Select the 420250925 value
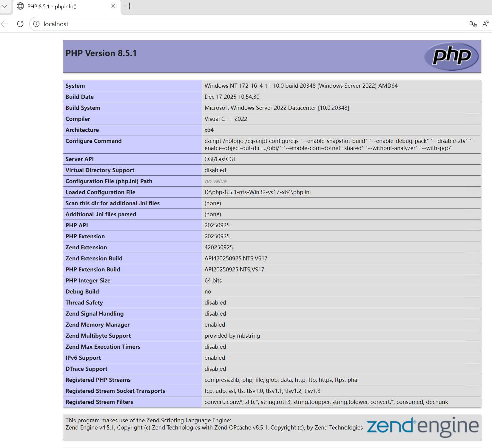Image resolution: width=492 pixels, height=448 pixels. [x=219, y=248]
